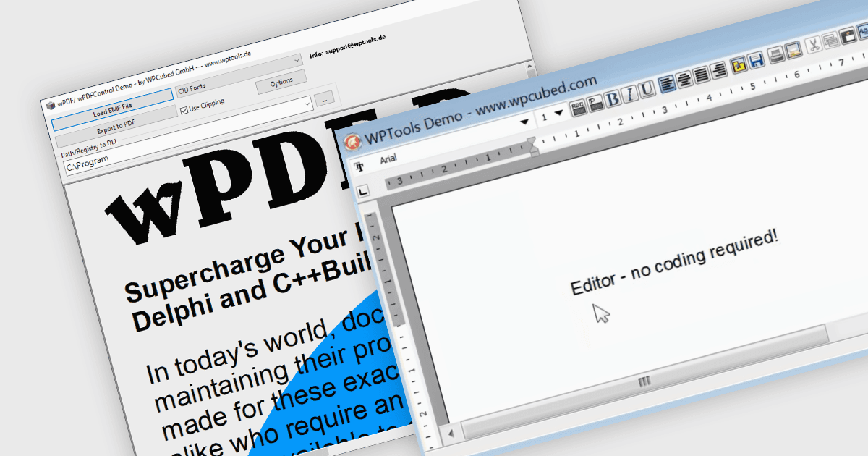Click the horizontal splitter grip in WPTools editor
Screen dimensions: 868x456
tap(644, 380)
